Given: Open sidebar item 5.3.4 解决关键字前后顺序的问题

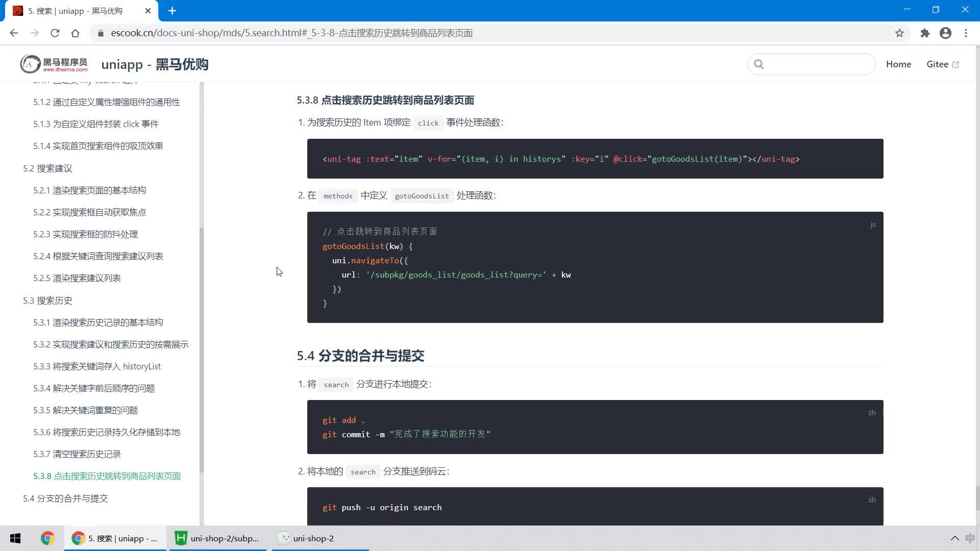Looking at the screenshot, I should point(94,388).
